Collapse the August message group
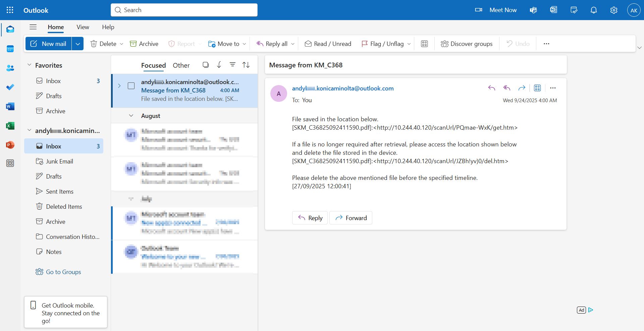 point(131,116)
